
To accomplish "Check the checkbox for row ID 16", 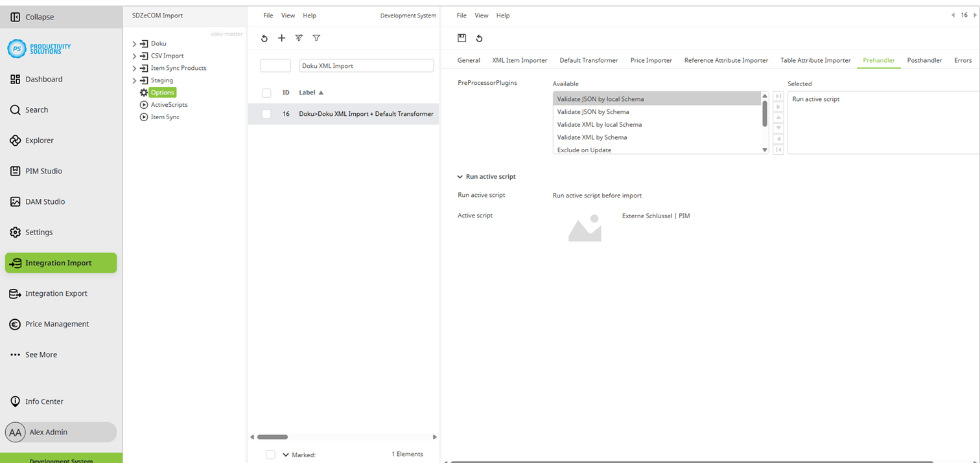I will pos(266,113).
